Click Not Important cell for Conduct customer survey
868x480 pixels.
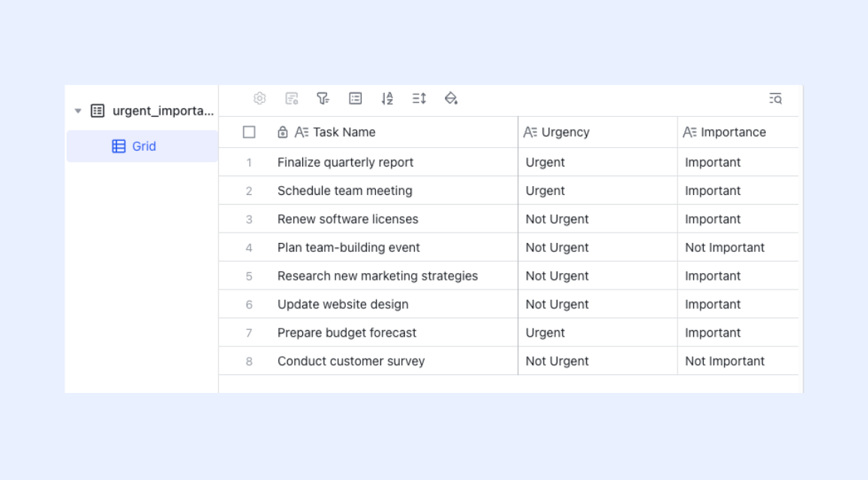[738, 361]
